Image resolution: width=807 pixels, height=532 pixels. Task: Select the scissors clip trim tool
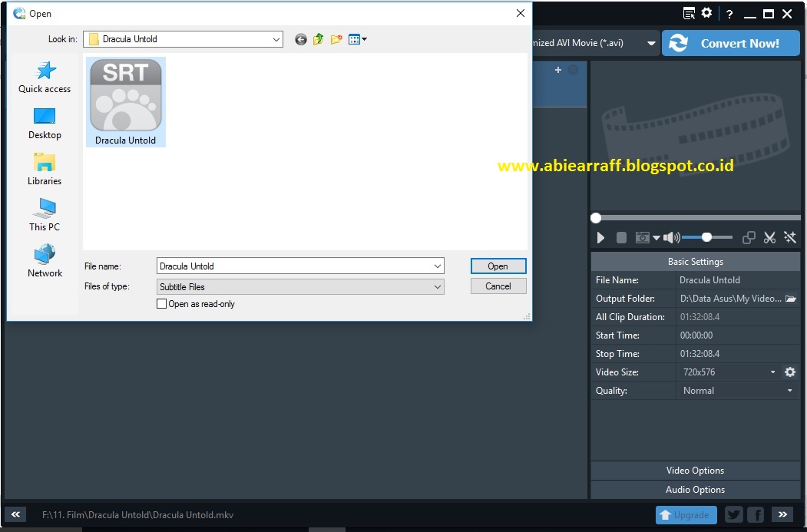tap(769, 237)
